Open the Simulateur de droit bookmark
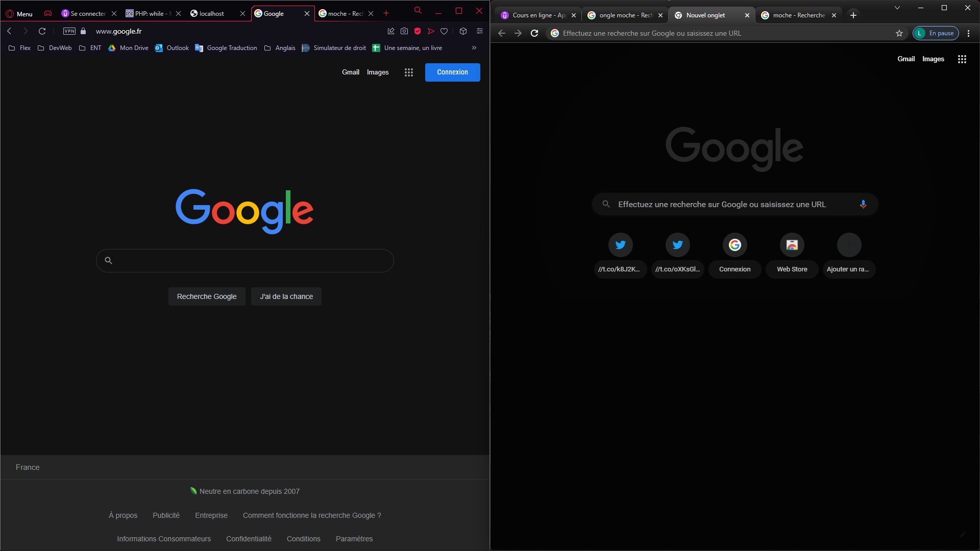This screenshot has width=980, height=551. coord(334,48)
